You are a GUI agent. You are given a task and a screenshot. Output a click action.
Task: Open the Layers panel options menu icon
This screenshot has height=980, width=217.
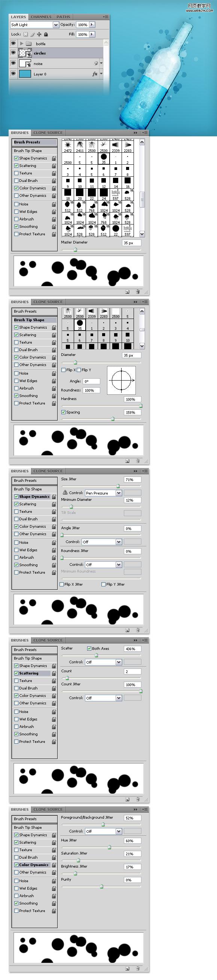(106, 17)
